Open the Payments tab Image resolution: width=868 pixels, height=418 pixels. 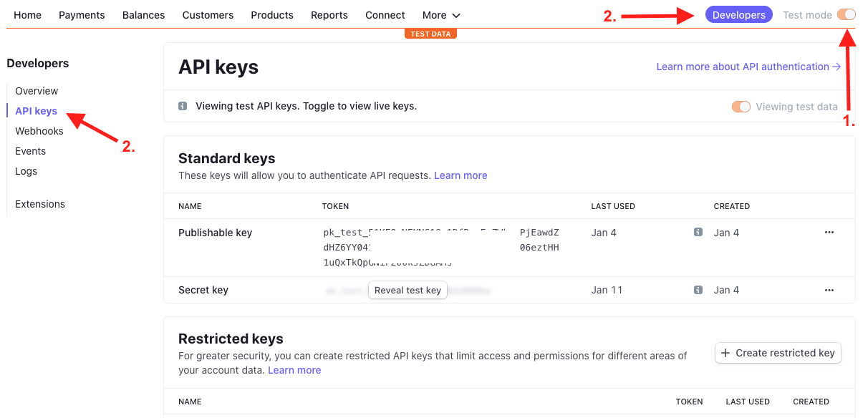click(x=82, y=15)
